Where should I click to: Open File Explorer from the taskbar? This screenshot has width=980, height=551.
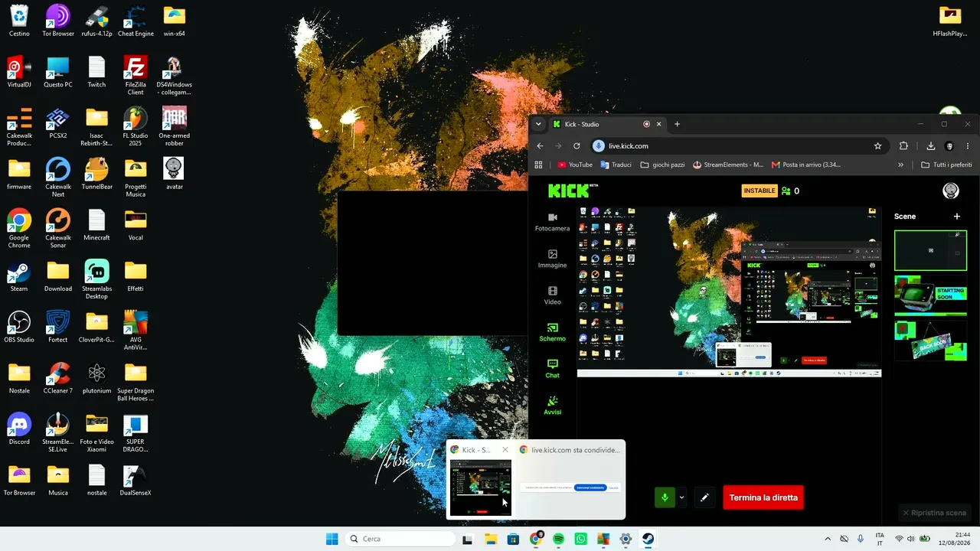tap(491, 539)
